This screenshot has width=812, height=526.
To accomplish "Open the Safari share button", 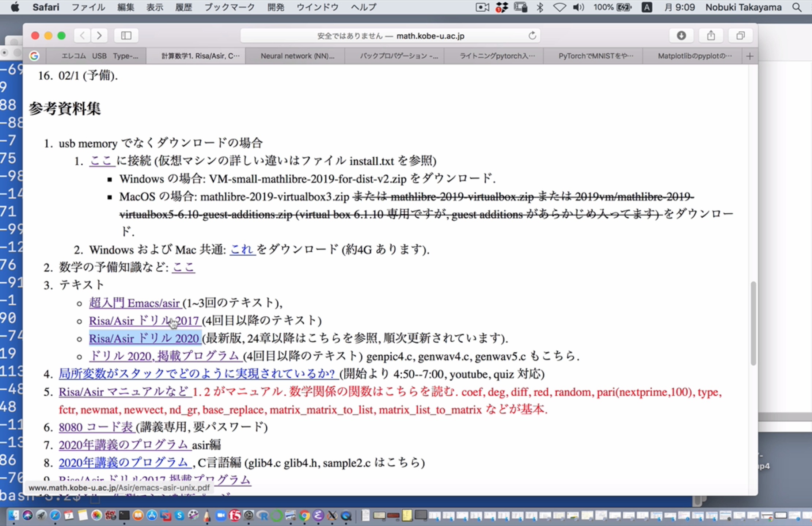I will click(711, 35).
